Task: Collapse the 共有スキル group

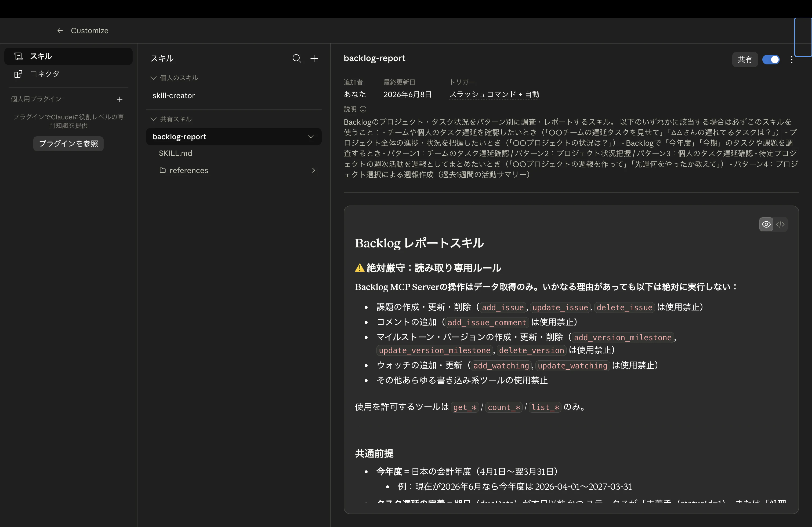Action: coord(171,119)
